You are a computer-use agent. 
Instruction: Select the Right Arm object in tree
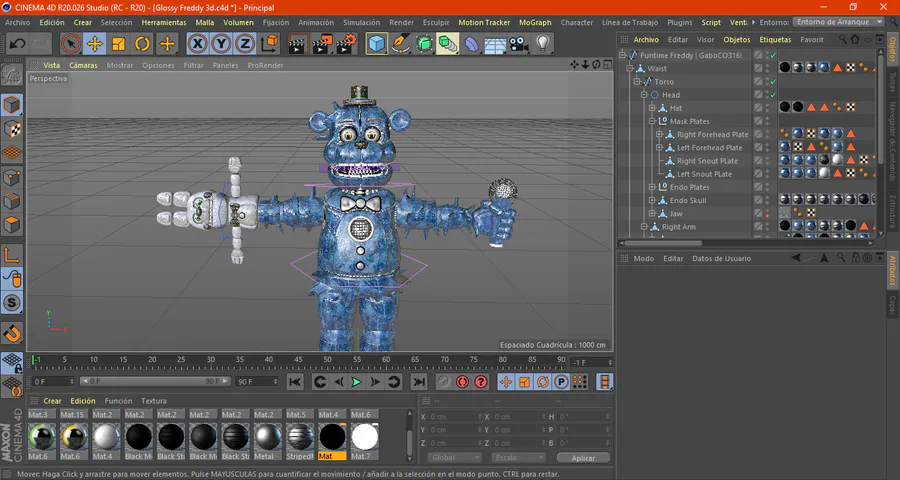tap(678, 227)
